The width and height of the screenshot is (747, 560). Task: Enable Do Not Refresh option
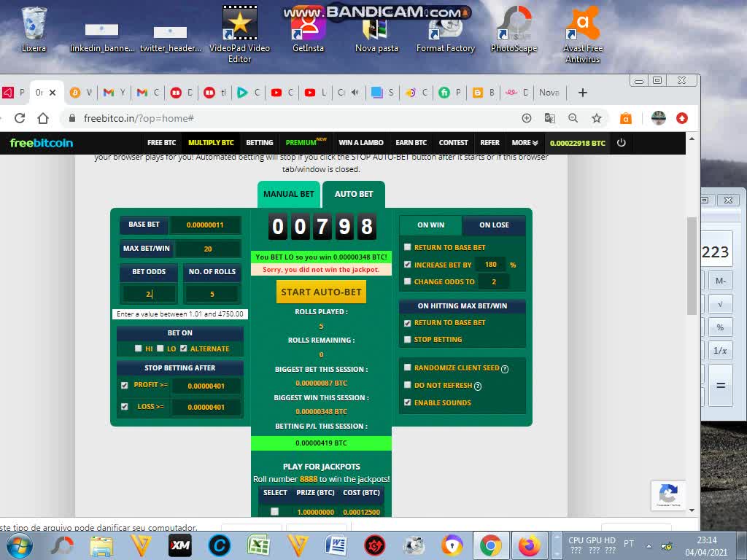point(407,385)
